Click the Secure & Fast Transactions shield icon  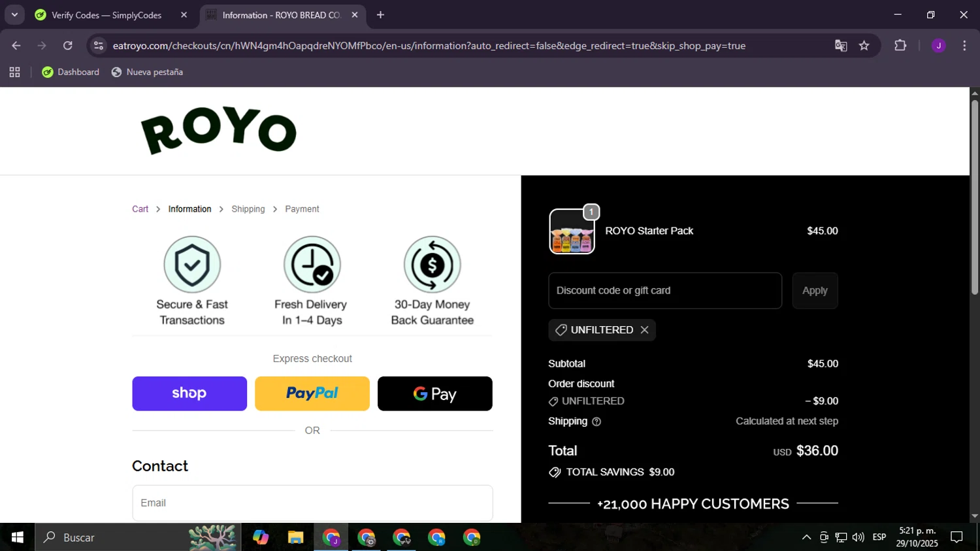point(192,265)
